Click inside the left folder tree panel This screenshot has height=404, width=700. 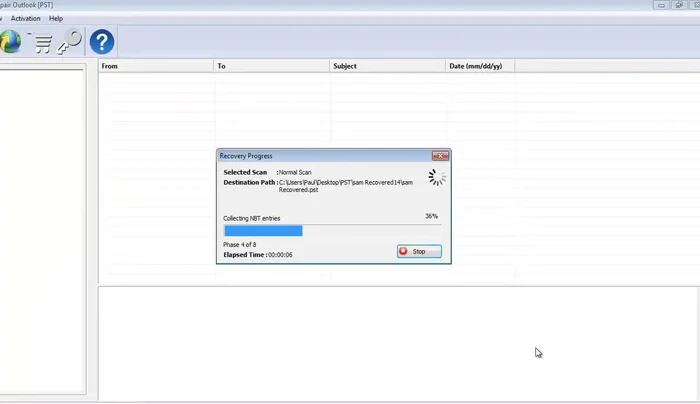[x=43, y=230]
